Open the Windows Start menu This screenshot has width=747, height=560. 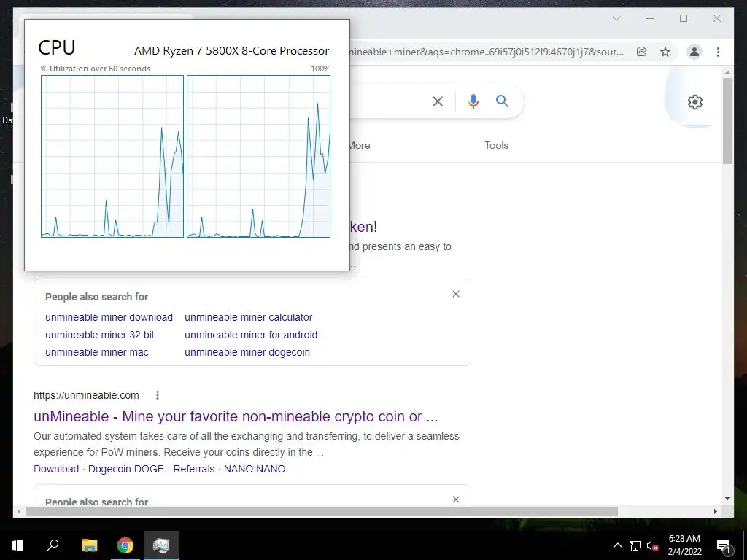point(18,545)
